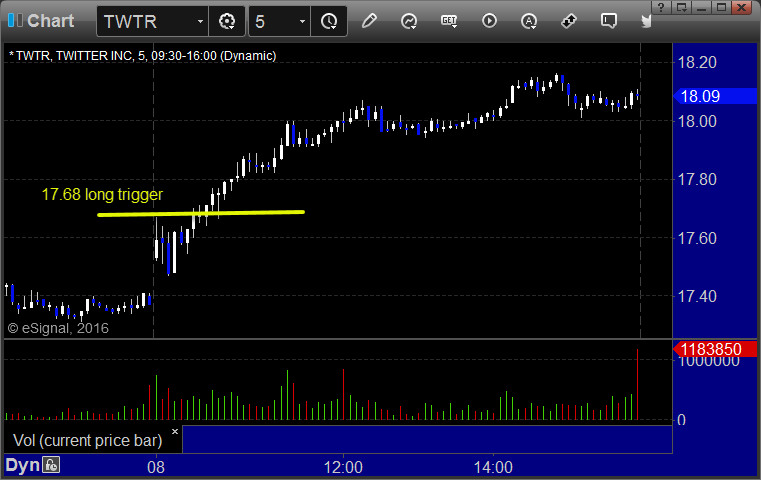Image resolution: width=761 pixels, height=480 pixels.
Task: Minimize the Chart window
Action: pos(701,7)
